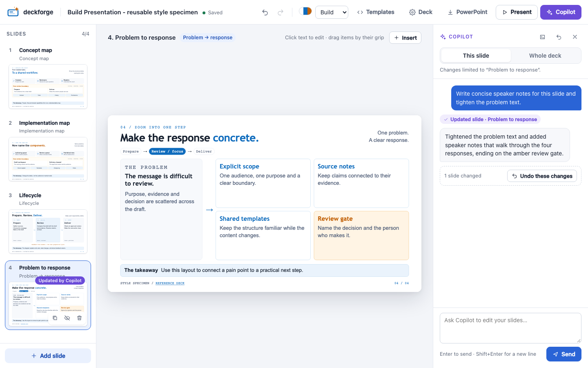The height and width of the screenshot is (368, 588).
Task: Click the Insert button above the slide
Action: [x=405, y=38]
